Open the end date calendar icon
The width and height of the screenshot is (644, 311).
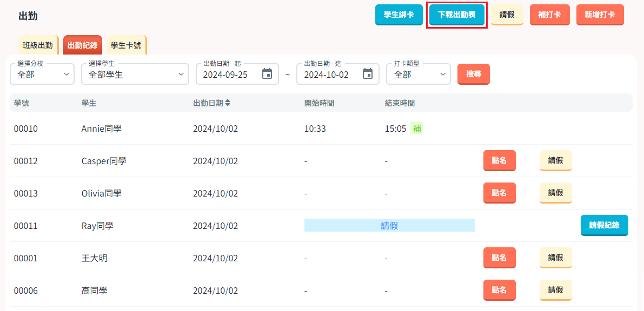click(368, 75)
